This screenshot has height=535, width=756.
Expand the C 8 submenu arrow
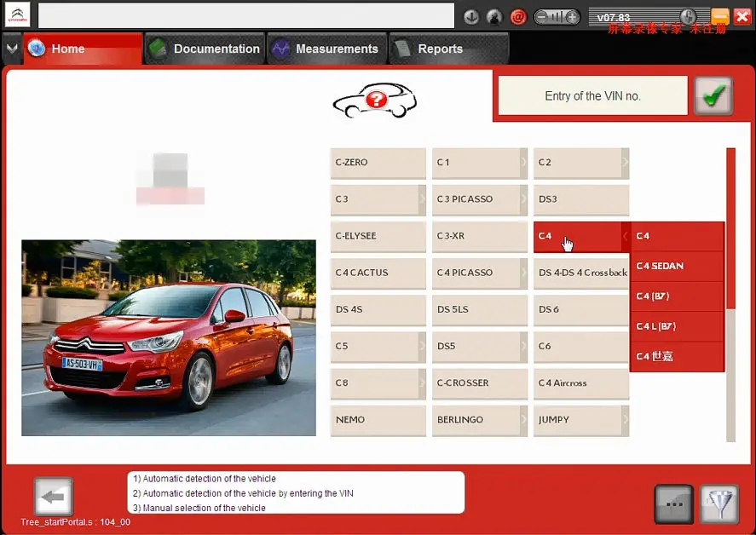422,383
